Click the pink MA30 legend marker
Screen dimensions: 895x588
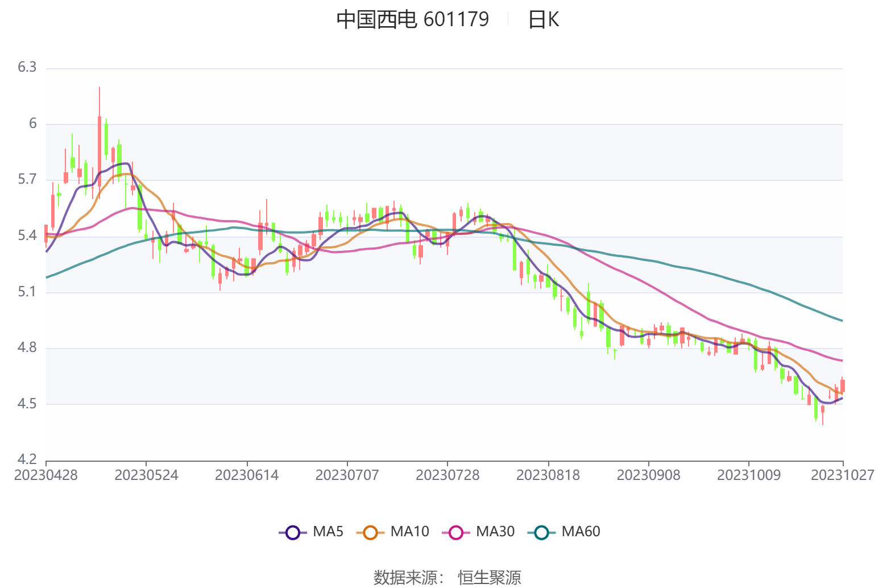tap(456, 533)
